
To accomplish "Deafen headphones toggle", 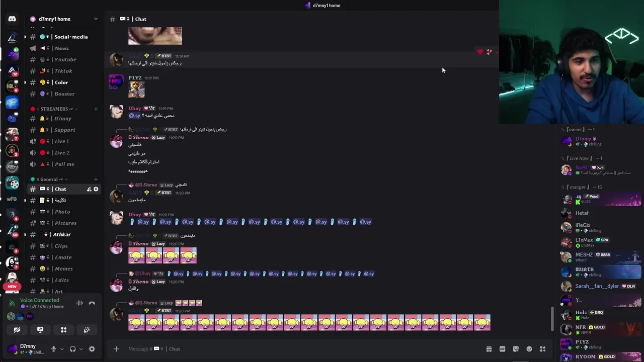I will click(72, 349).
